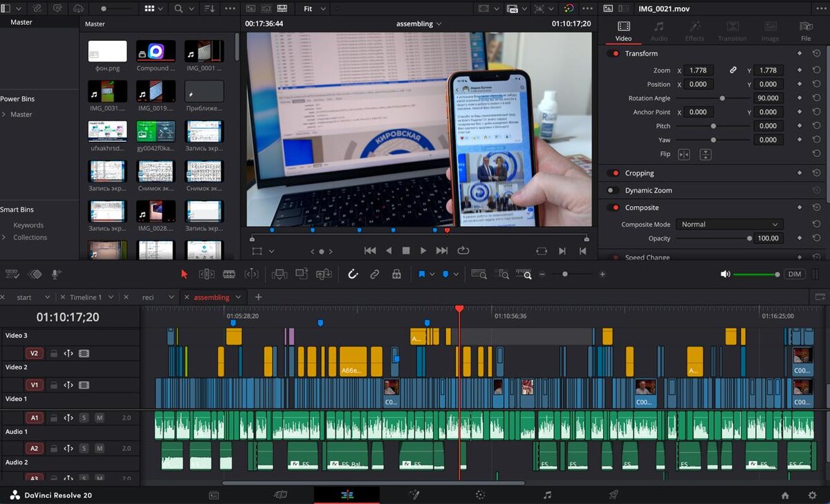
Task: Mute track Audio 1 with M
Action: pos(100,418)
